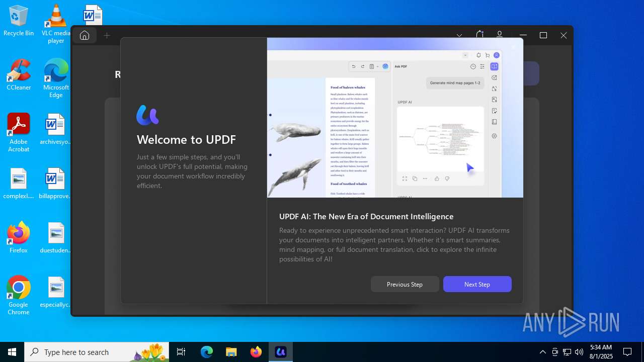
Task: Click the Previous Step button
Action: point(405,284)
